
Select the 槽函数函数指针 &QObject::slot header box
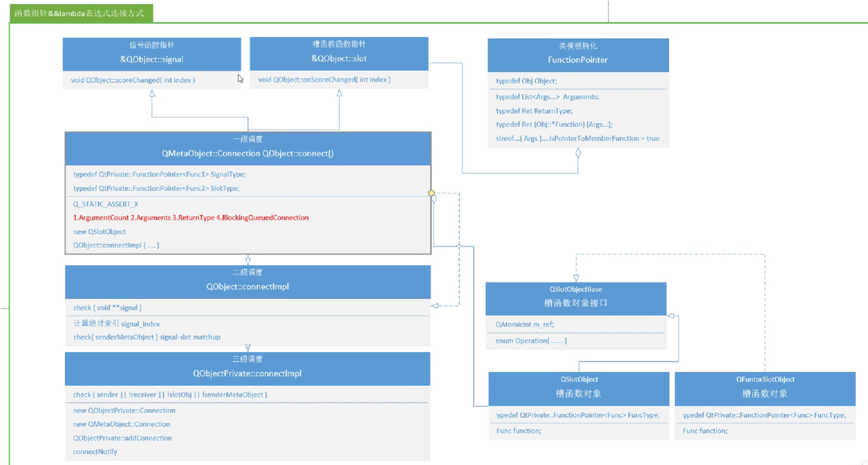click(x=339, y=53)
